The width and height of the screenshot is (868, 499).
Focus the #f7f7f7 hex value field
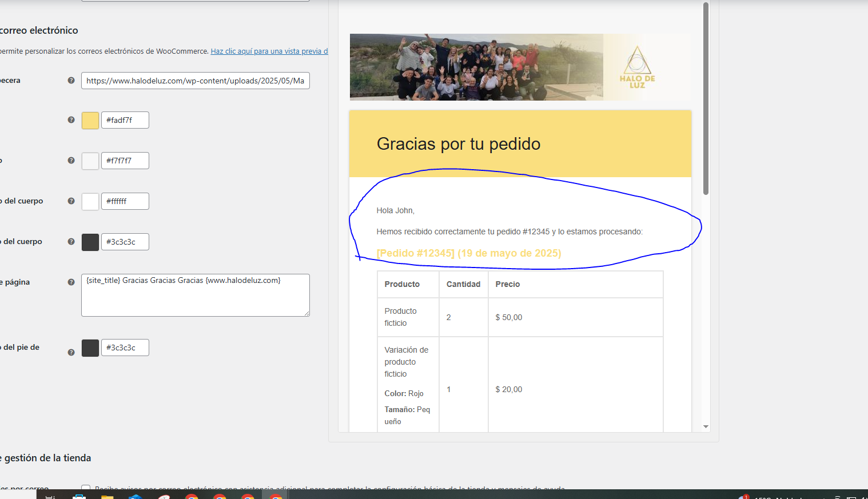[125, 161]
